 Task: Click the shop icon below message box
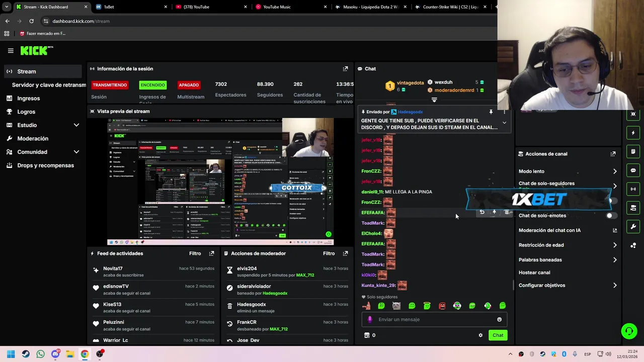(x=367, y=335)
